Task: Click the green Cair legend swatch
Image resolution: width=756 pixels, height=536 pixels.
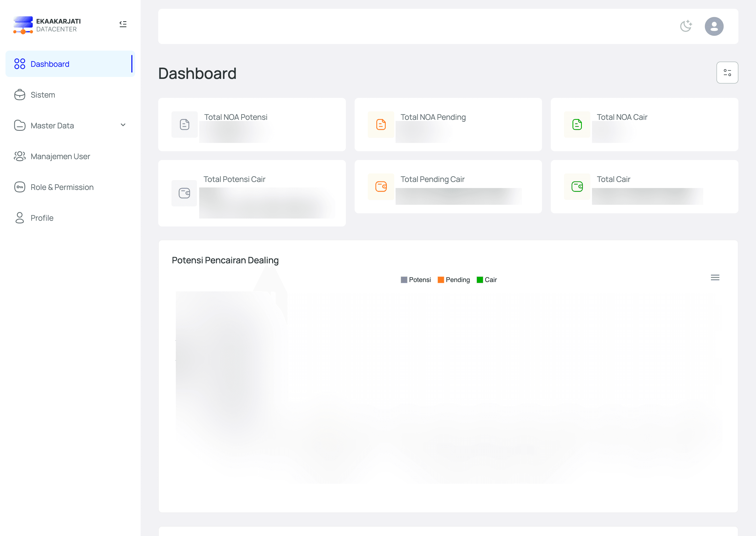Action: (x=480, y=280)
